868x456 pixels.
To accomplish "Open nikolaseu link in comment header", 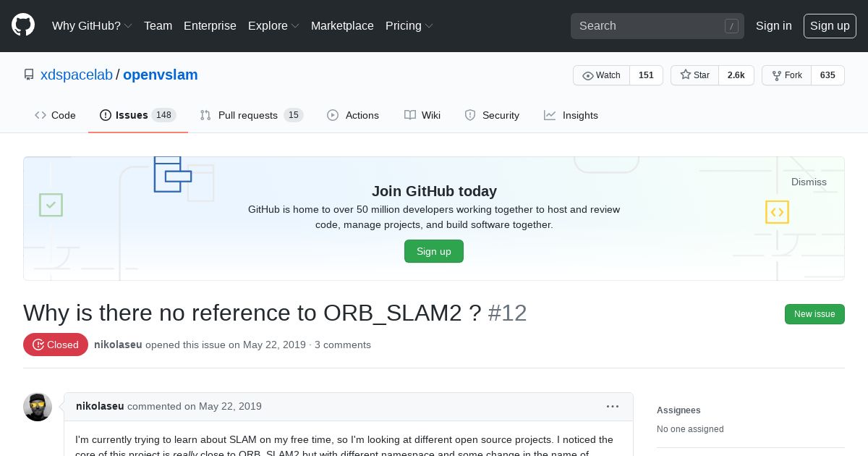I will tap(100, 406).
